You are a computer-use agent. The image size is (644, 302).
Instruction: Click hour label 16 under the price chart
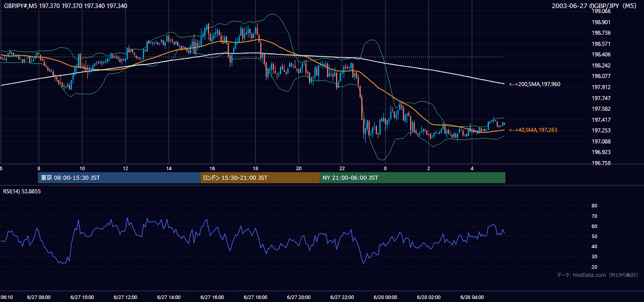pos(212,168)
